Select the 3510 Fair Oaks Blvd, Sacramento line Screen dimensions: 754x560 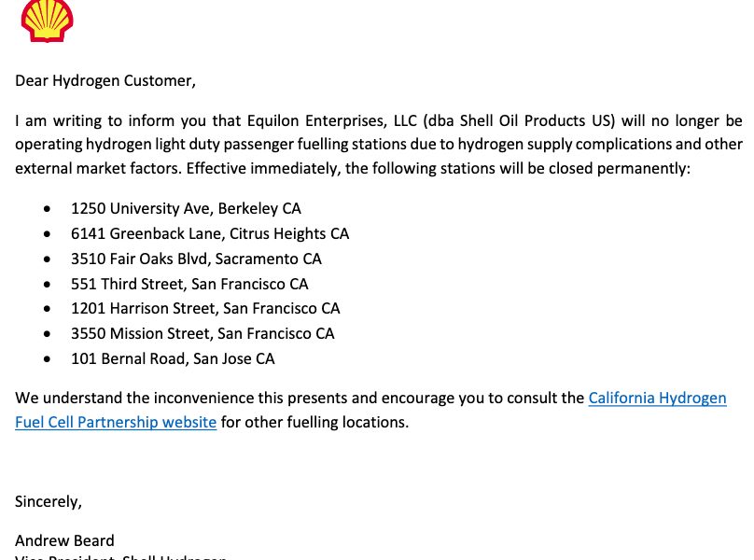(x=196, y=259)
